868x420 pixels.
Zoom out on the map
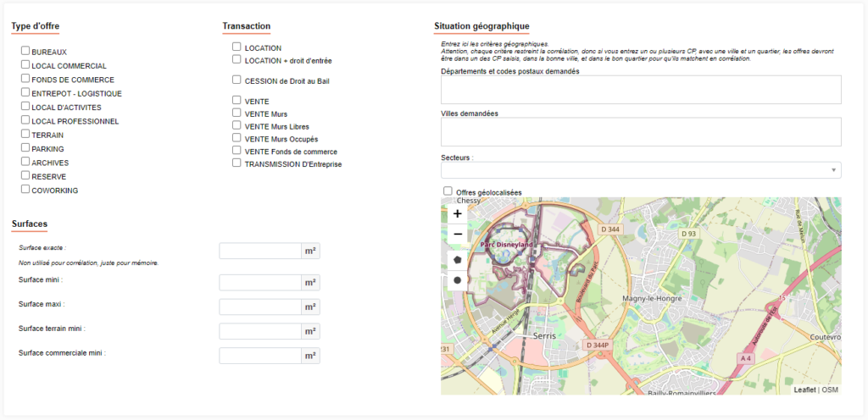click(458, 235)
